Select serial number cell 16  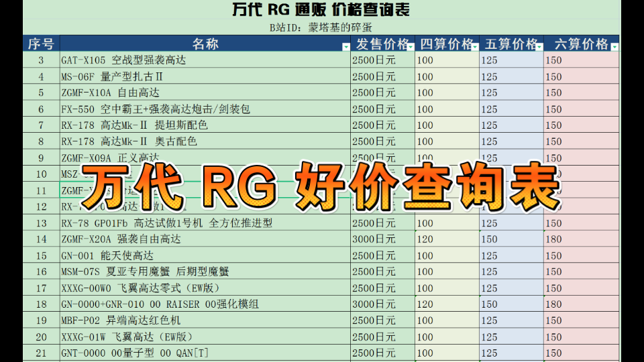(x=41, y=271)
